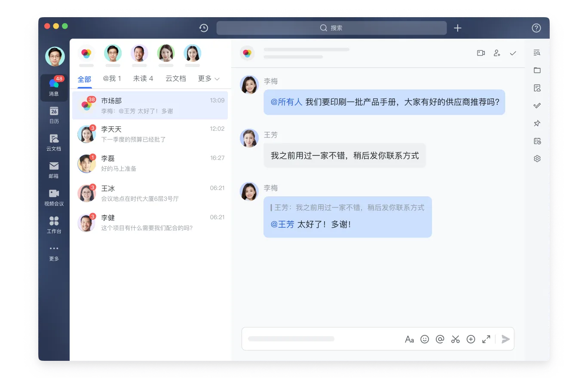Viewport: 588px width, 378px height.
Task: Click the glasses man shortcut avatar
Action: 113,53
